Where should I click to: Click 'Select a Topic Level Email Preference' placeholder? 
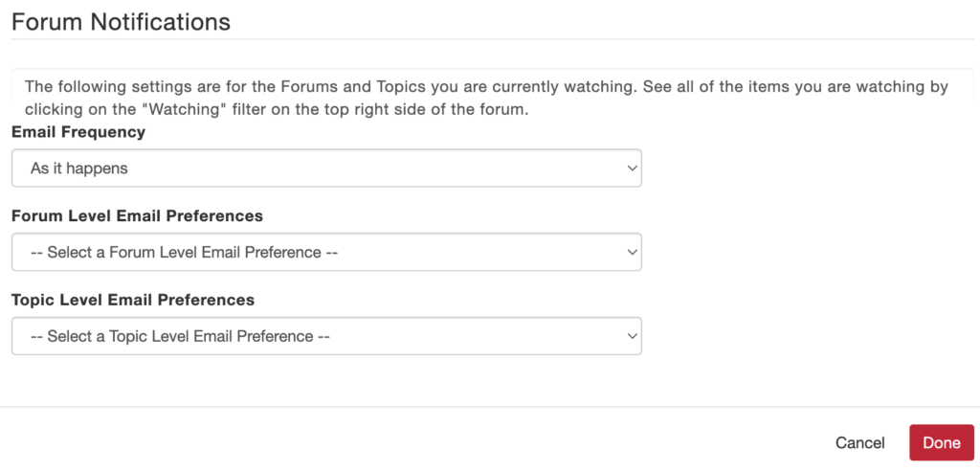click(x=180, y=336)
